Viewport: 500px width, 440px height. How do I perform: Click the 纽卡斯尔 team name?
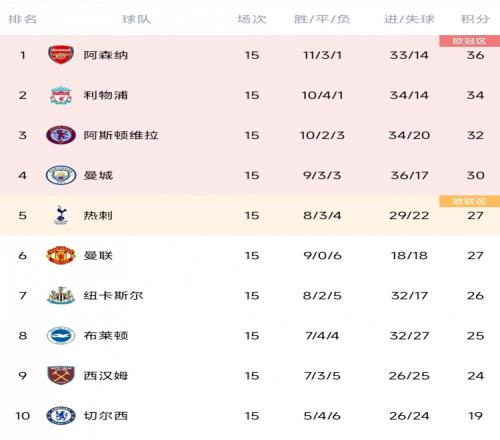point(113,295)
